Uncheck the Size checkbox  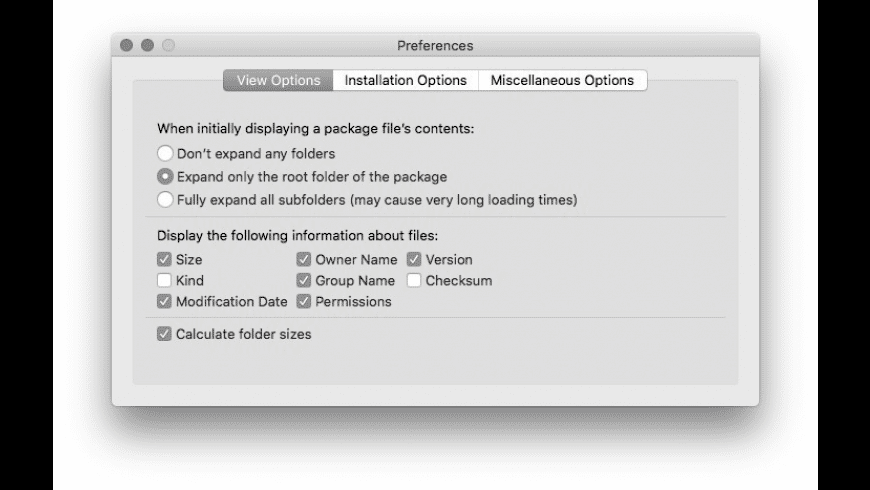tap(164, 260)
